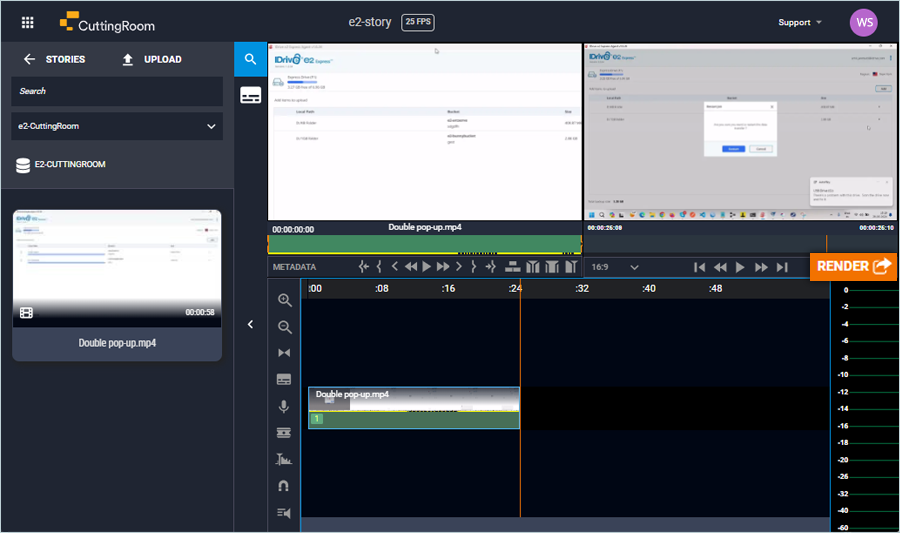
Task: Open the 16:9 aspect ratio dropdown
Action: 615,267
